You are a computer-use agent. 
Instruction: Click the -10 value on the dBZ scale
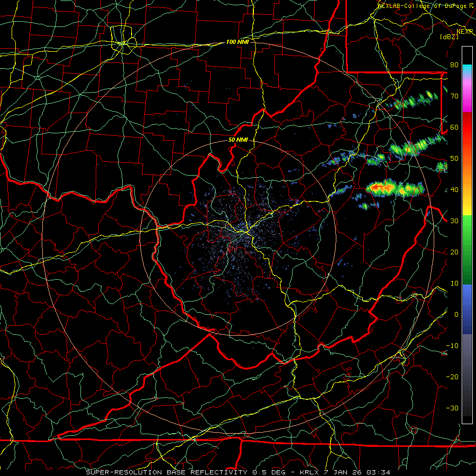click(452, 346)
